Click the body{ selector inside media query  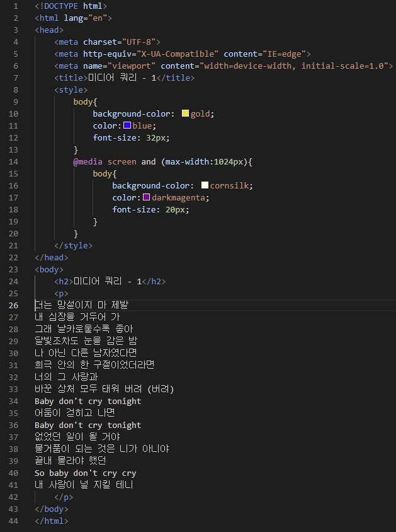[105, 174]
